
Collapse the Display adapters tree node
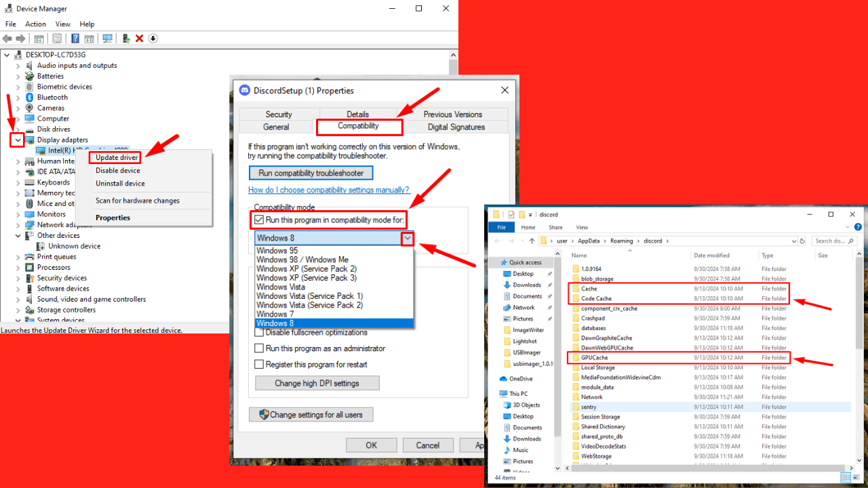17,140
